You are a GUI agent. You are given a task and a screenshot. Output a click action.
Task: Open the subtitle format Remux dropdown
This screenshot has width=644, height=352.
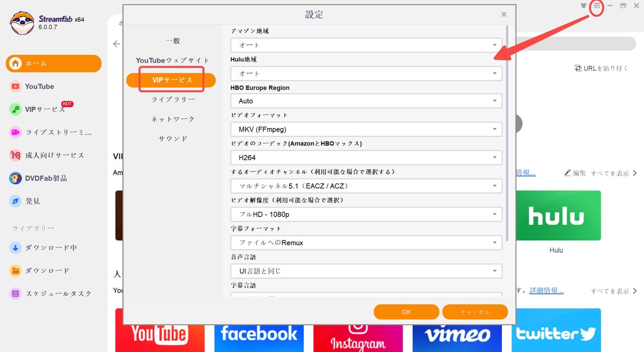click(366, 243)
